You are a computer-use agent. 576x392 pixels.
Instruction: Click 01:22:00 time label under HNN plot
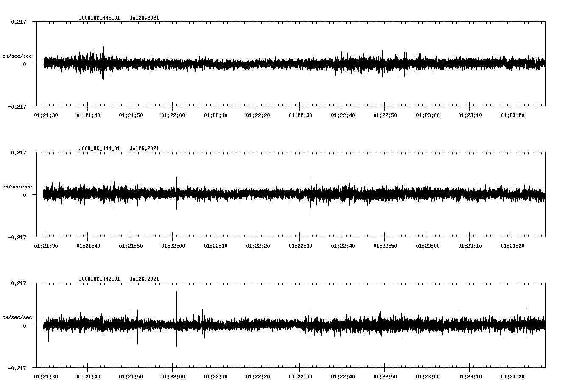click(x=173, y=246)
